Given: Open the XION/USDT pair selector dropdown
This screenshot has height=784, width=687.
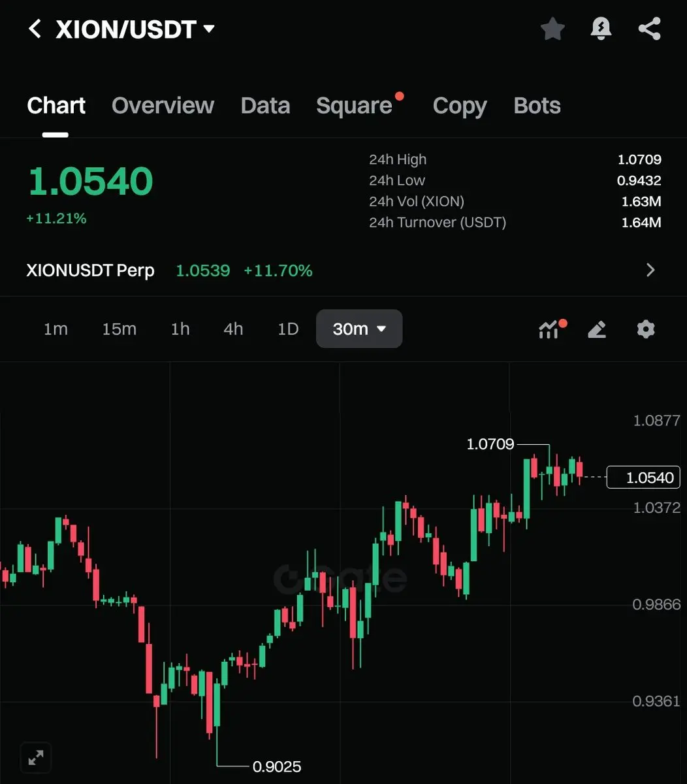Looking at the screenshot, I should coord(135,29).
